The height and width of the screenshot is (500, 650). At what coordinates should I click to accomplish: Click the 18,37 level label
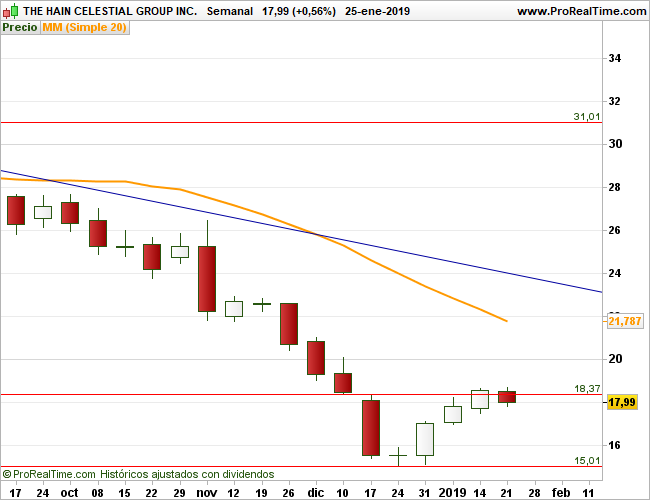[x=587, y=388]
